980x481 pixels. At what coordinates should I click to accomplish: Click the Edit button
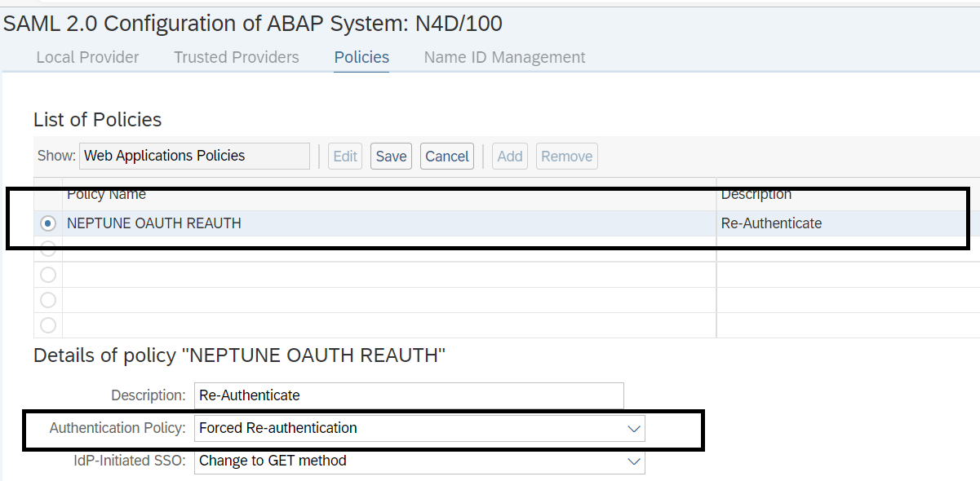click(x=344, y=156)
